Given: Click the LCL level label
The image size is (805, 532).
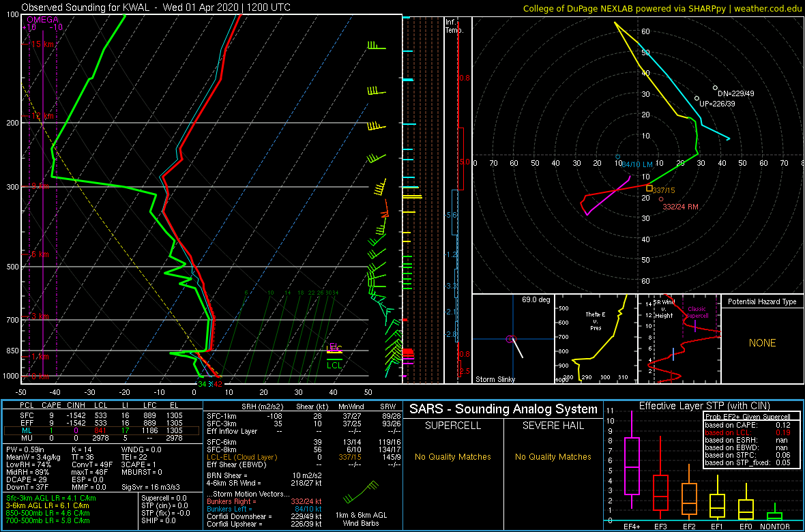Looking at the screenshot, I should tap(334, 366).
